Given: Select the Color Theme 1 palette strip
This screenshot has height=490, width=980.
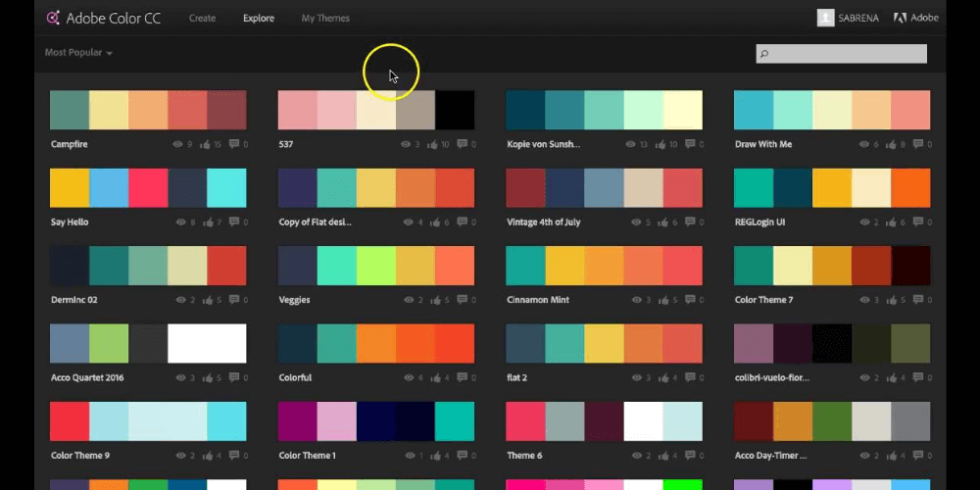Looking at the screenshot, I should (376, 421).
